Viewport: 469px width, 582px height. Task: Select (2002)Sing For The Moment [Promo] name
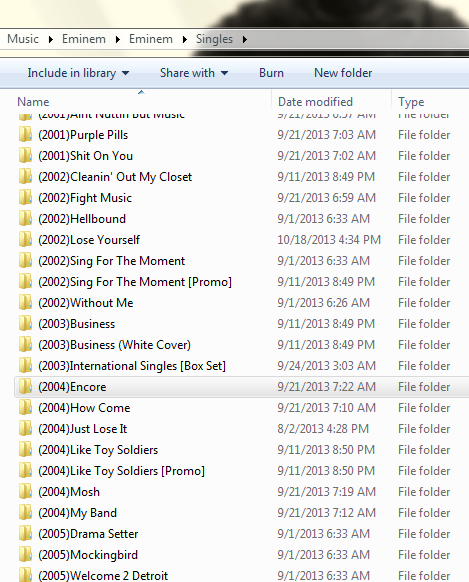(135, 282)
